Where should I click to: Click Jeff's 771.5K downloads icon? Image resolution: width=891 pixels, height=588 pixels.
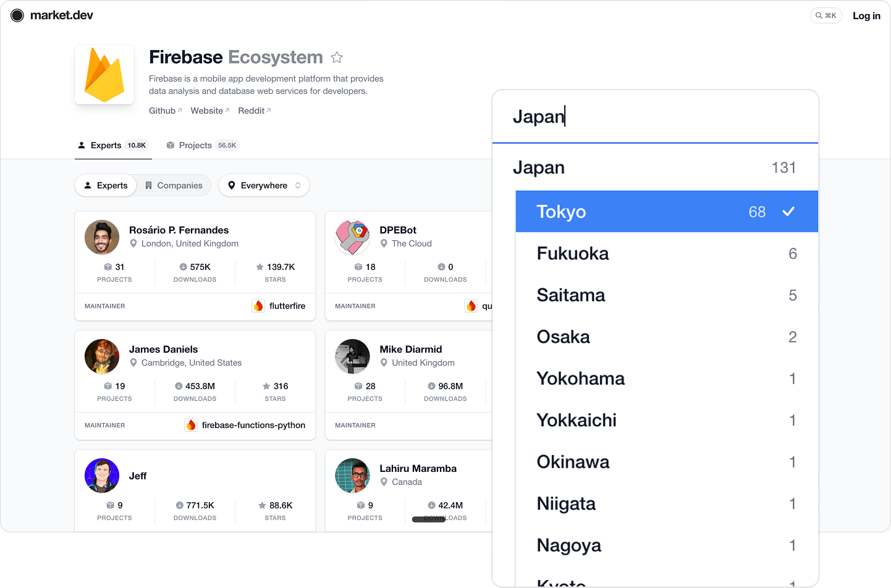(x=179, y=505)
